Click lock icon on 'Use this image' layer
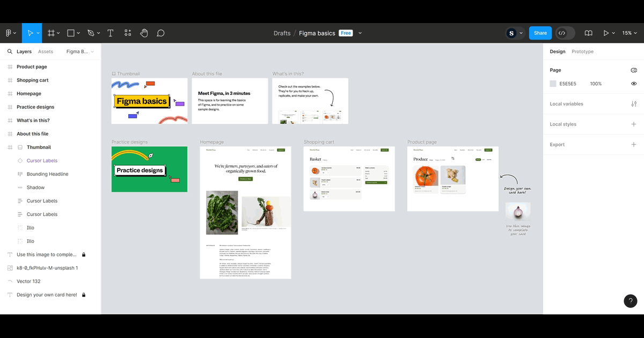The height and width of the screenshot is (338, 644). (x=84, y=254)
